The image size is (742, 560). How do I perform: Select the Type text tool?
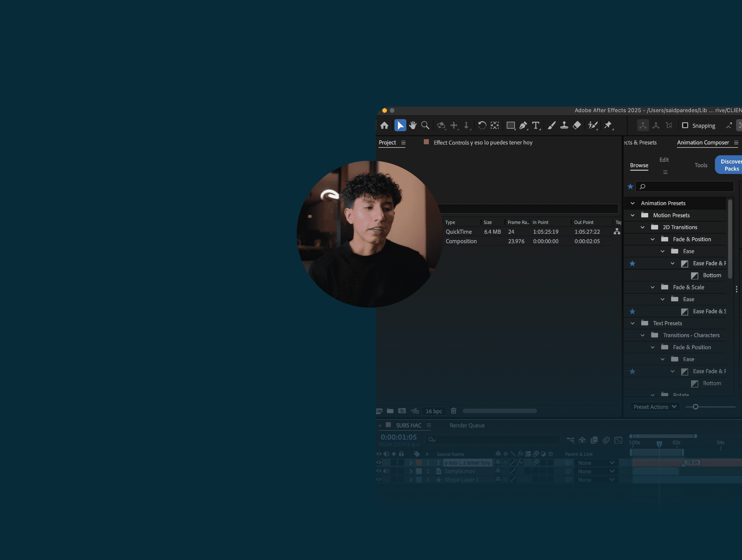point(536,126)
